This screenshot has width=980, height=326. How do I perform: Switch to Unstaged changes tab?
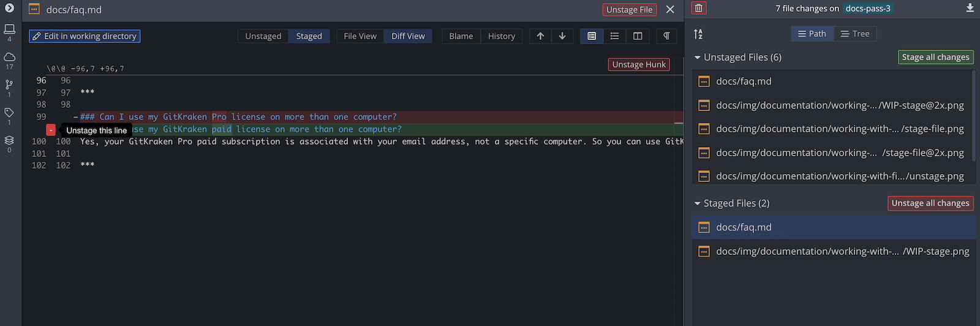[x=263, y=36]
